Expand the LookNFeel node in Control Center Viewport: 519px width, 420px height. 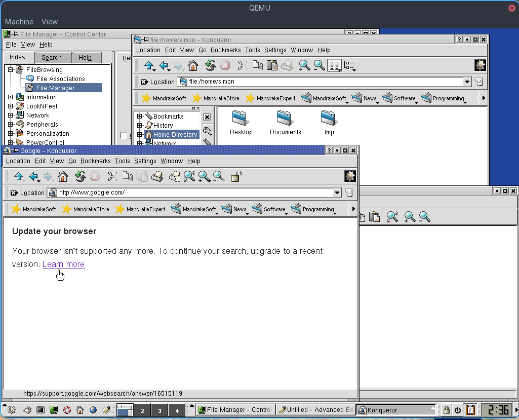tap(10, 106)
